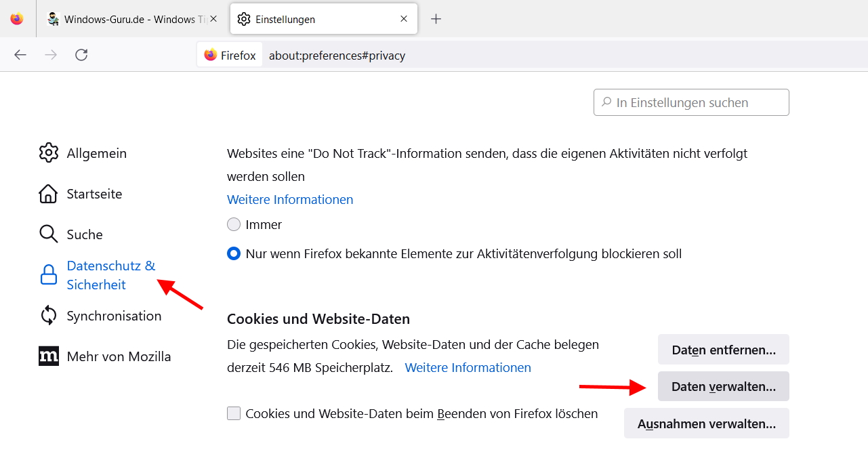Open Synchronisation via the sync arrows icon
This screenshot has width=868, height=456.
click(x=48, y=315)
